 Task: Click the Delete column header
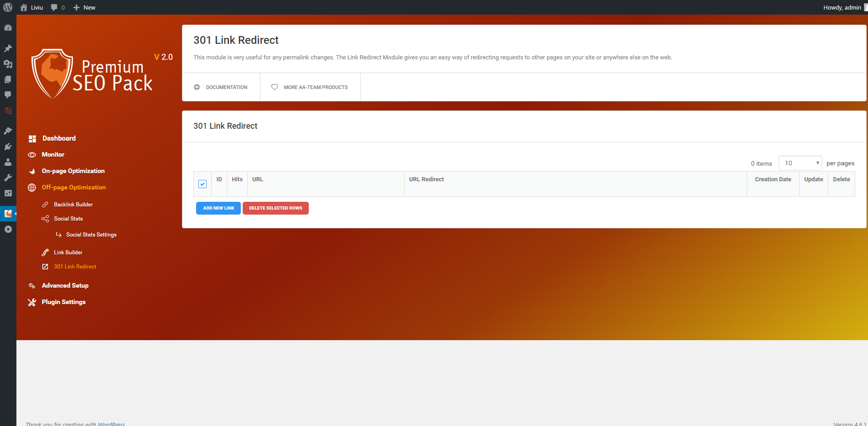pos(842,179)
